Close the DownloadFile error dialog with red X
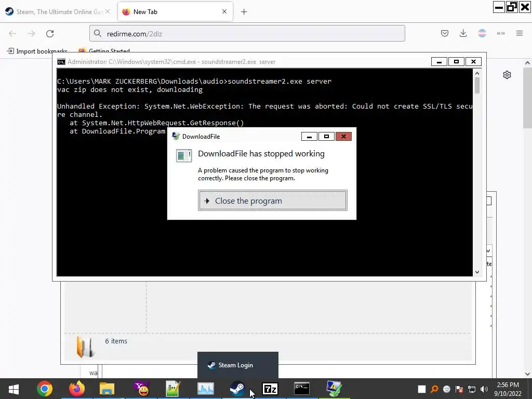Image resolution: width=532 pixels, height=399 pixels. pyautogui.click(x=343, y=137)
